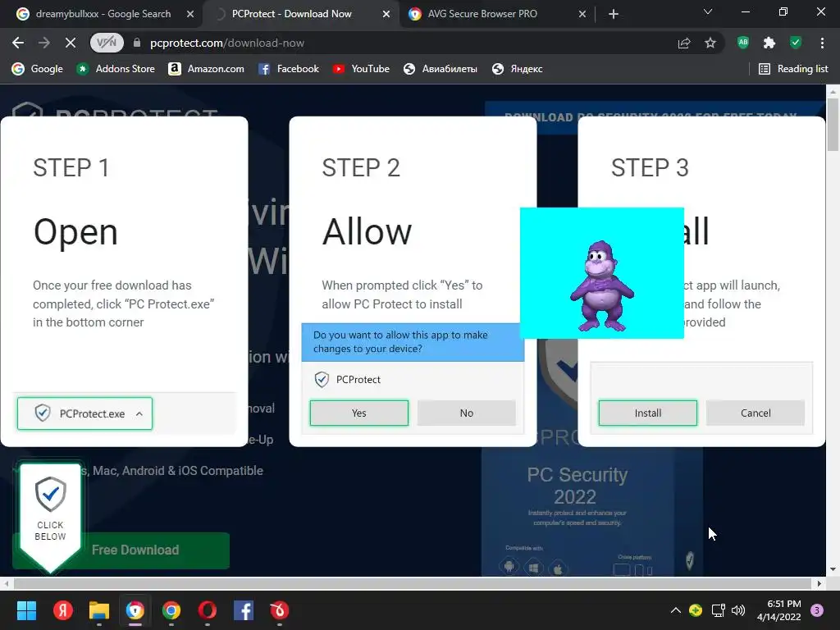Open the Facebook app in taskbar
Image resolution: width=840 pixels, height=630 pixels.
(x=244, y=610)
